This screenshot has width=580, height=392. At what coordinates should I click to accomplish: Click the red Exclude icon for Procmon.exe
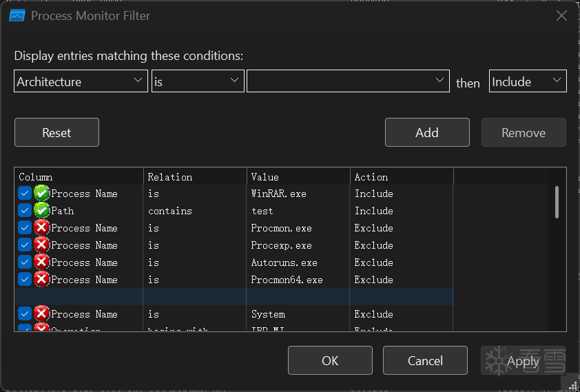pyautogui.click(x=41, y=228)
